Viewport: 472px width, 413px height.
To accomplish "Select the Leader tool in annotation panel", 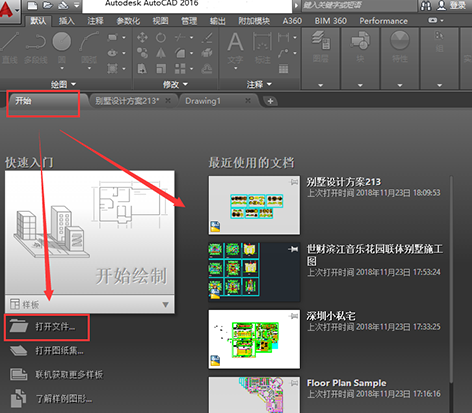I will pyautogui.click(x=283, y=53).
